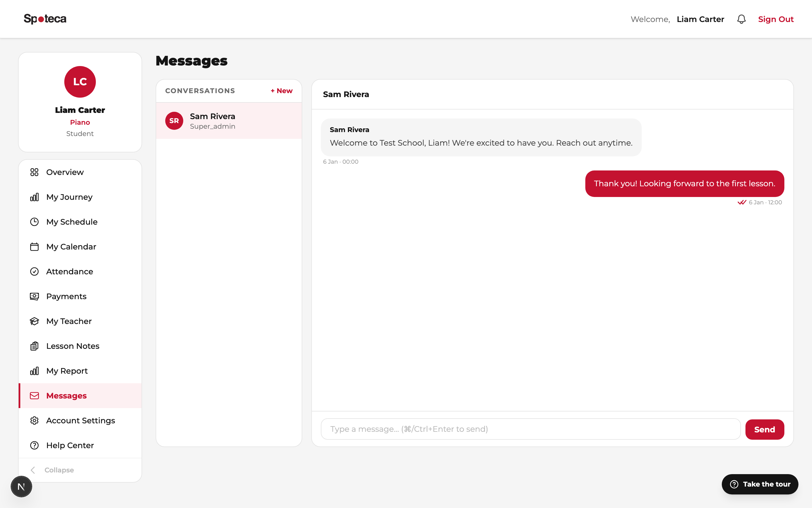View Lesson Notes
Image resolution: width=812 pixels, height=508 pixels.
tap(80, 346)
